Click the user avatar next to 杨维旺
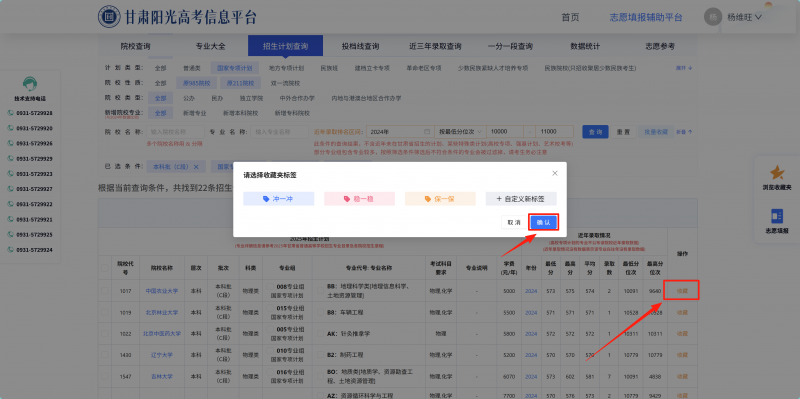Screen dimensions: 800x399 pyautogui.click(x=713, y=17)
